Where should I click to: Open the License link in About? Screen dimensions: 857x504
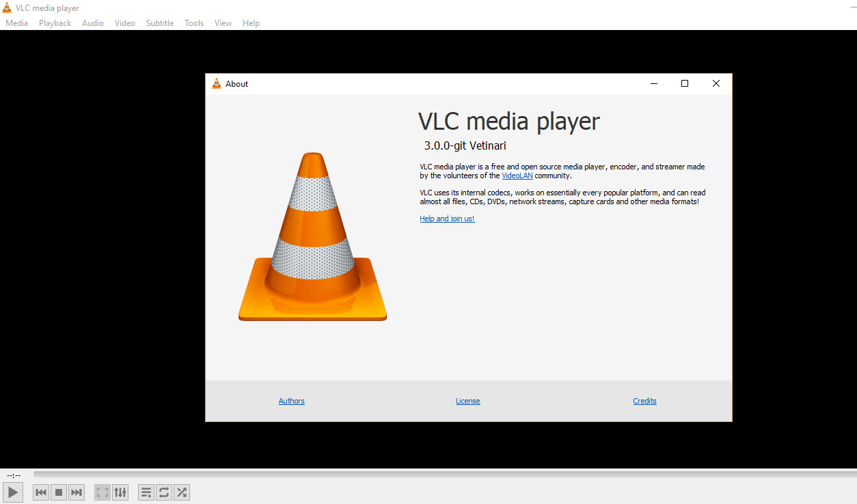(468, 401)
